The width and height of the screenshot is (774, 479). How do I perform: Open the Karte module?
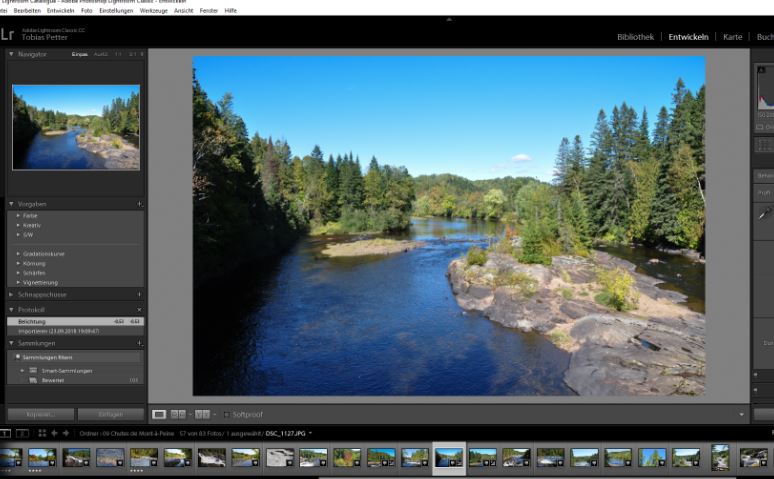733,37
